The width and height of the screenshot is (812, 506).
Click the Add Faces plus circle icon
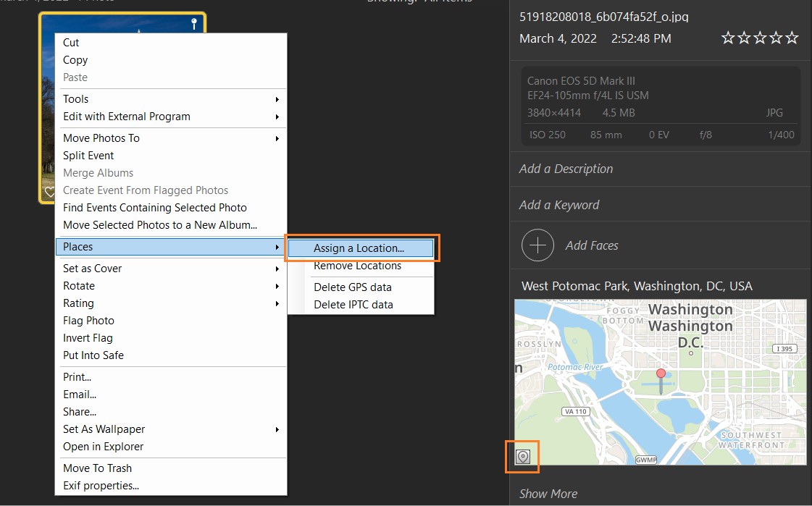coord(537,245)
